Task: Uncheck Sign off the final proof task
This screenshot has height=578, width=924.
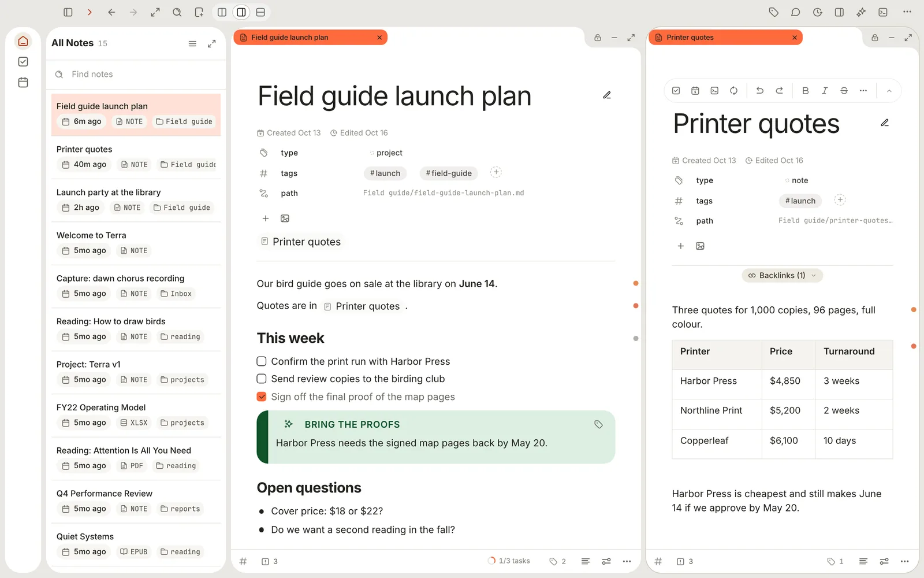Action: point(262,397)
